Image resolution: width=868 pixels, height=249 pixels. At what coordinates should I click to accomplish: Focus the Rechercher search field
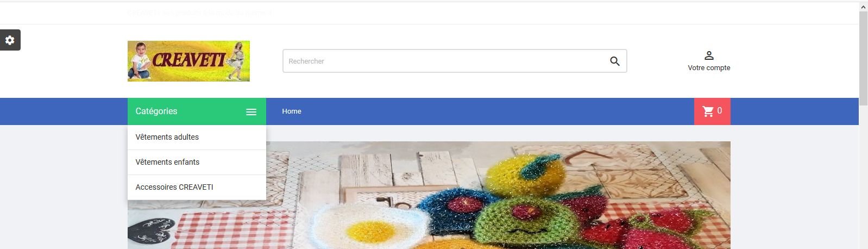[455, 61]
